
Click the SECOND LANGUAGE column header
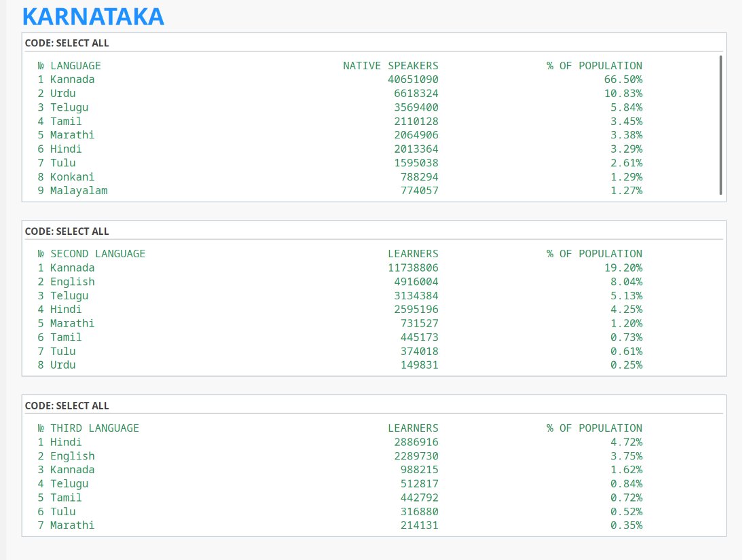pos(98,253)
